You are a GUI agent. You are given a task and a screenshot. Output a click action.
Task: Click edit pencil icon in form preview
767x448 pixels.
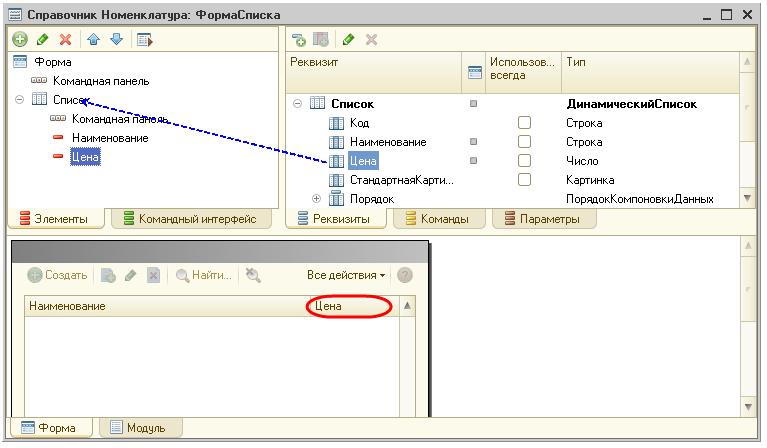click(x=130, y=275)
